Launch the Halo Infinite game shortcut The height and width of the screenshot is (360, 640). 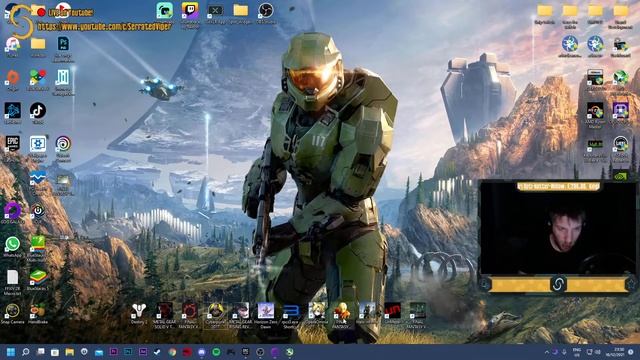(x=367, y=311)
